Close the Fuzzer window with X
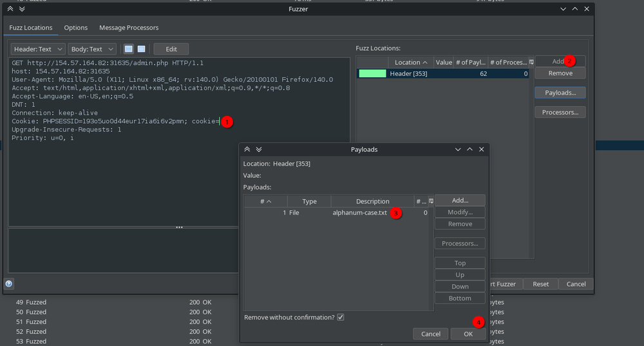This screenshot has width=644, height=346. point(587,8)
